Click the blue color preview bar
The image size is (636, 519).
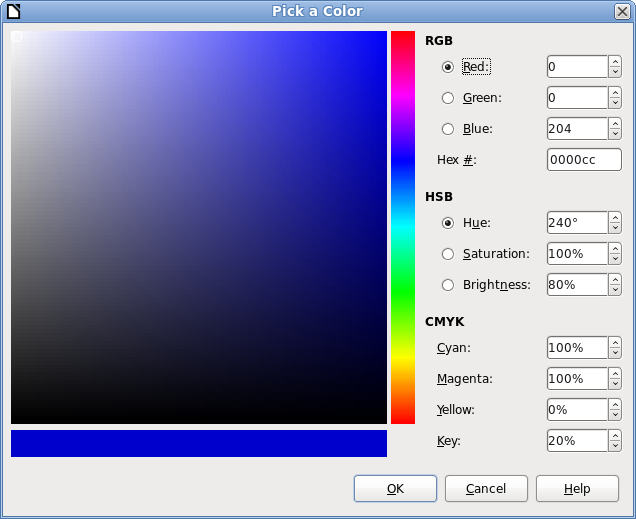199,443
